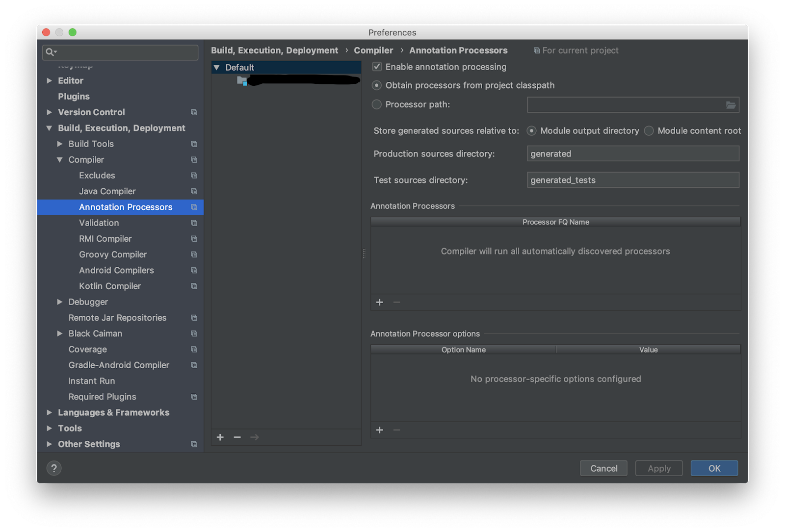The image size is (785, 532).
Task: Click the project-level icon beside Remote Jar Repositories
Action: click(x=194, y=318)
